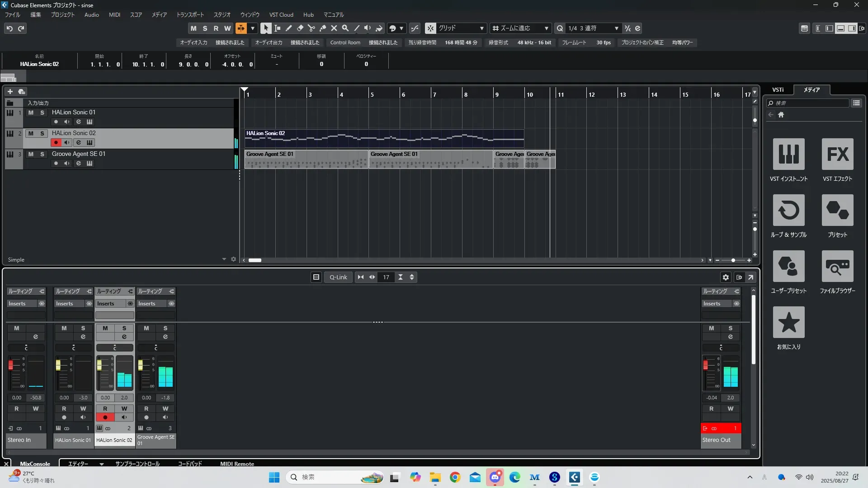
Task: Select the Glue tool
Action: click(x=323, y=28)
